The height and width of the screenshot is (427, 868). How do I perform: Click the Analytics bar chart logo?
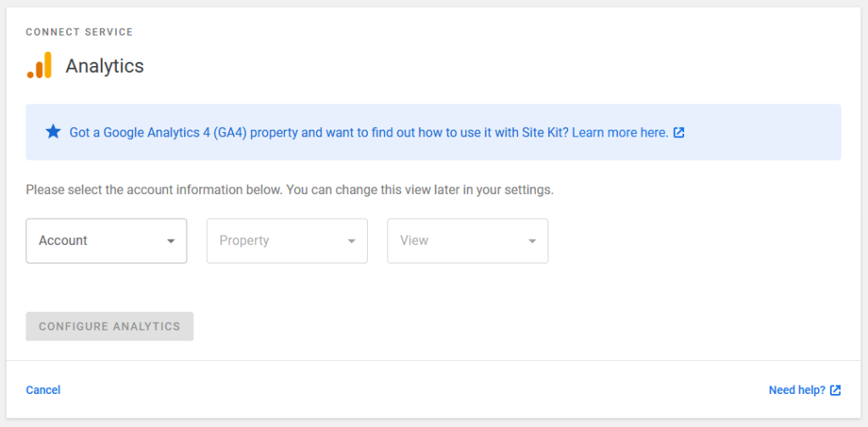coord(39,65)
